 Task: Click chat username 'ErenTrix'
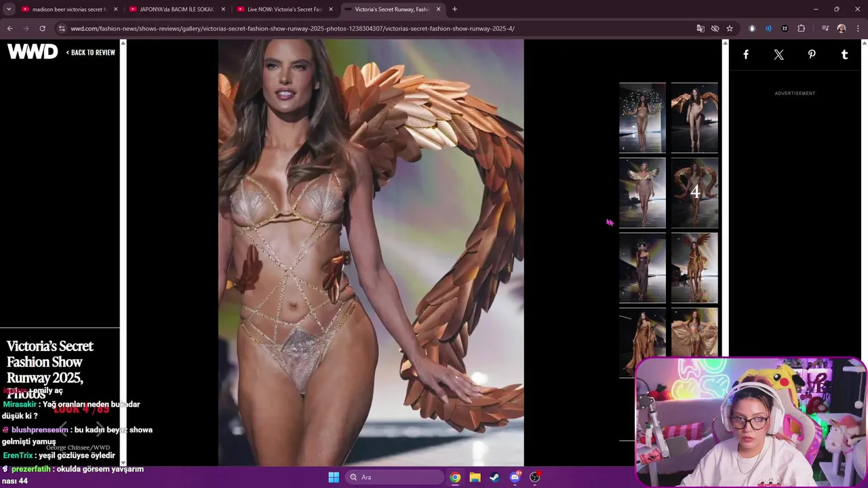tap(18, 455)
